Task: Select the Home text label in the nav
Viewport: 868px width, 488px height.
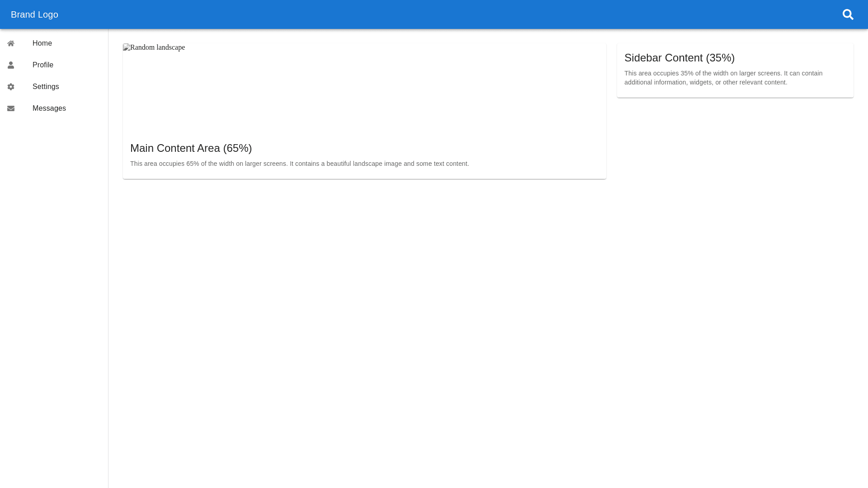Action: tap(42, 43)
